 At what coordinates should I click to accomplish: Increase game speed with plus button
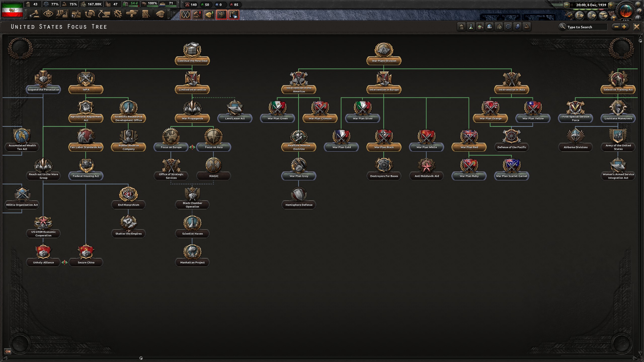tap(611, 5)
